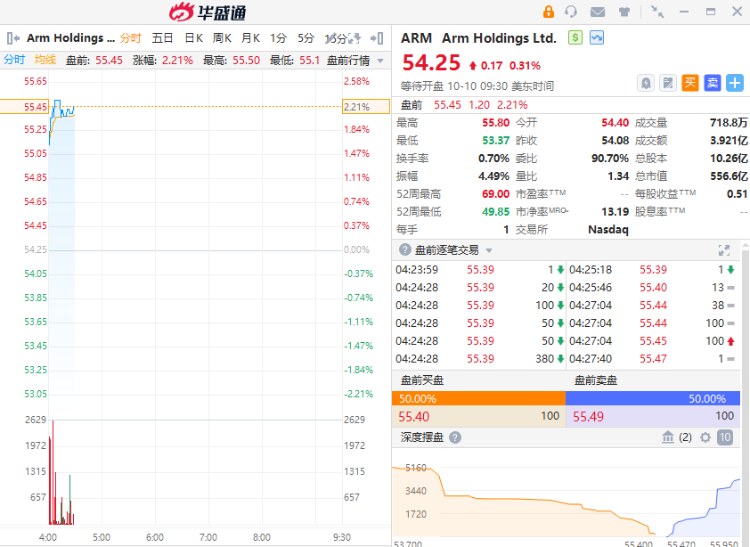Click the orange lock icon in title bar
The width and height of the screenshot is (750, 547).
[x=548, y=11]
